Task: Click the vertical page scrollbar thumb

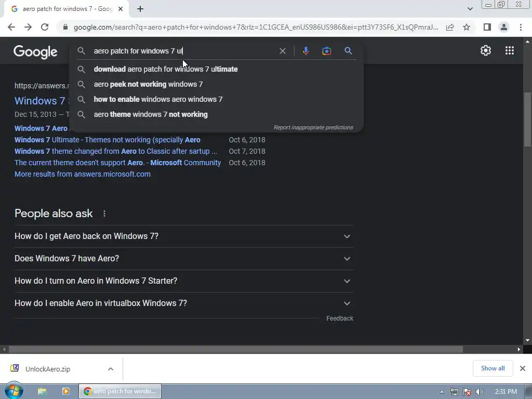Action: [528, 119]
